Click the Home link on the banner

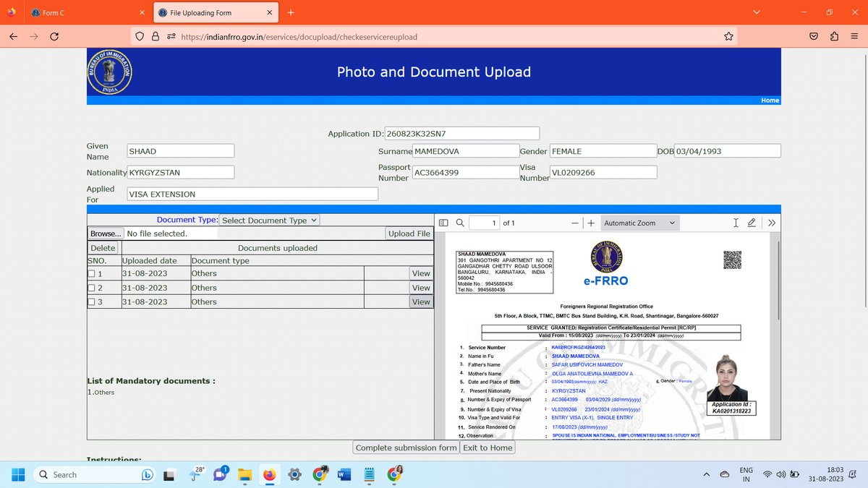[770, 100]
